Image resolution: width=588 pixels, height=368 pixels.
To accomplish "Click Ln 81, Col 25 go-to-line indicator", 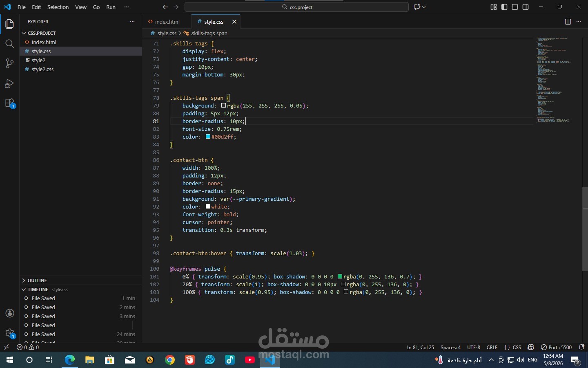I will (420, 347).
